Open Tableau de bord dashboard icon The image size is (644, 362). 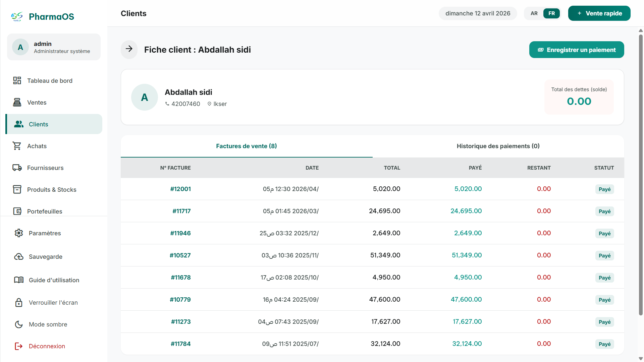tap(17, 80)
